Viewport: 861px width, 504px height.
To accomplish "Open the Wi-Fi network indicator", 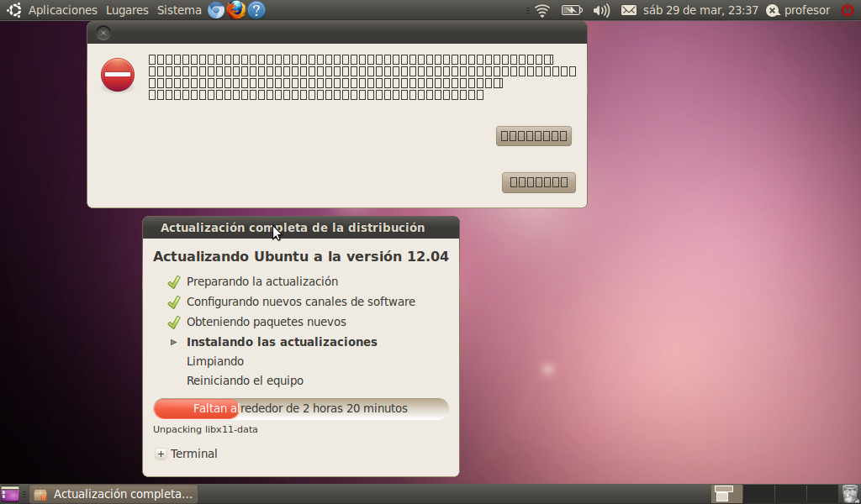I will 542,10.
